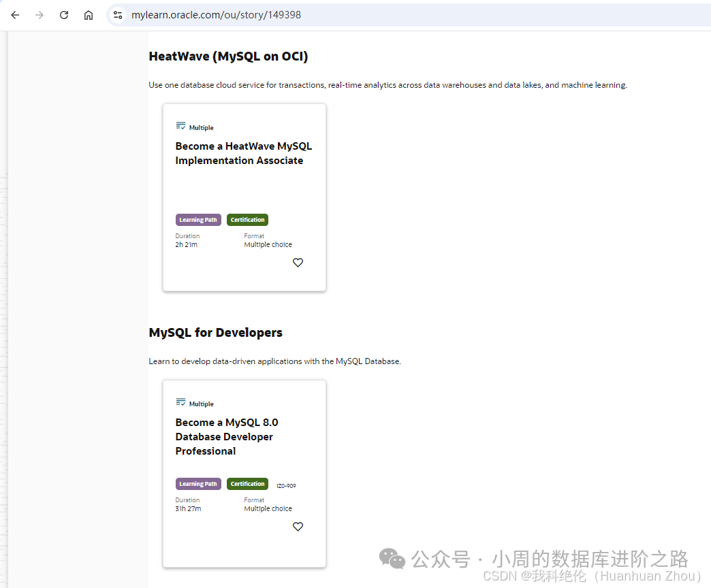This screenshot has width=711, height=588.
Task: Click the HeatWave (MySQL on OCI) heading
Action: pos(228,56)
